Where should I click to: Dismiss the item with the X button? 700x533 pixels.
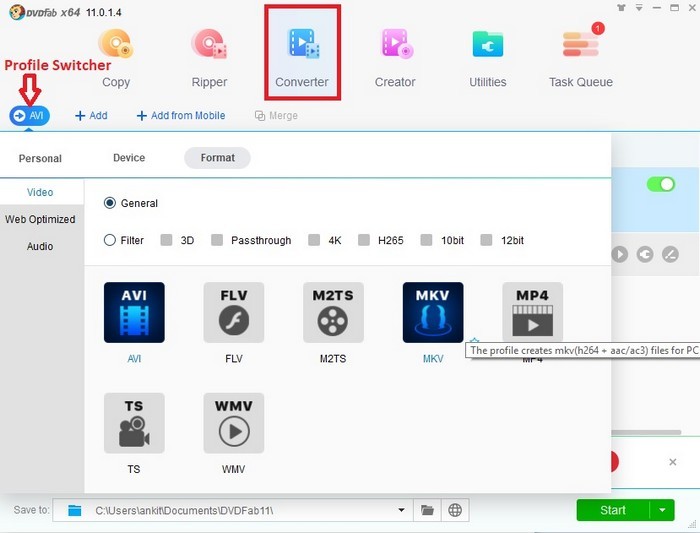[673, 462]
